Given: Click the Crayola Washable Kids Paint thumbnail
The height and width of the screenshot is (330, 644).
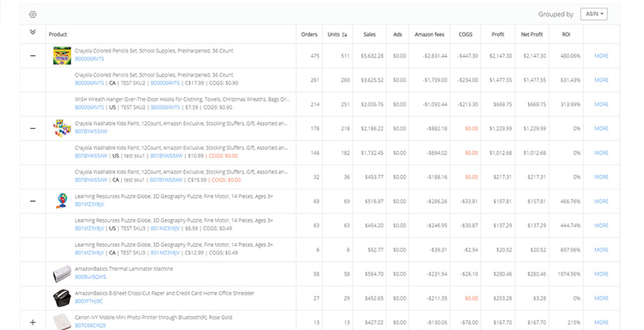Looking at the screenshot, I should [62, 128].
